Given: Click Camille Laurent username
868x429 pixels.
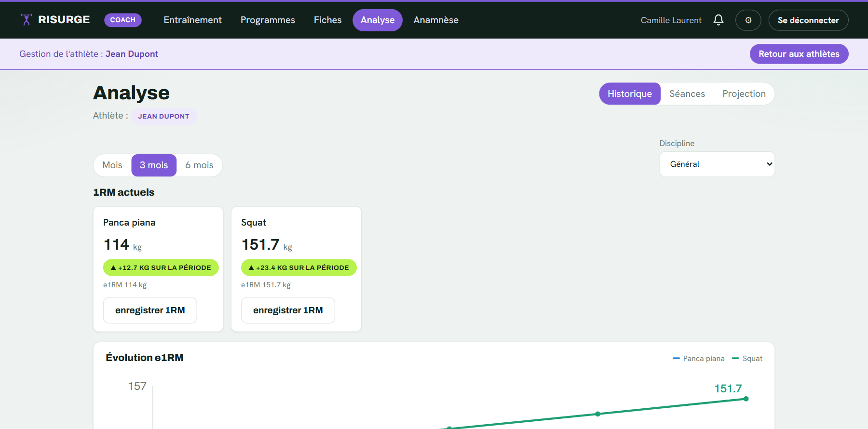Looking at the screenshot, I should coord(671,20).
